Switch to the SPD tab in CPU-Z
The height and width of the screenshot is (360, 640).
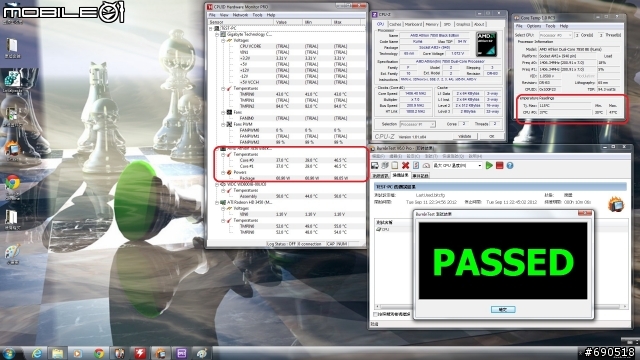pos(447,24)
